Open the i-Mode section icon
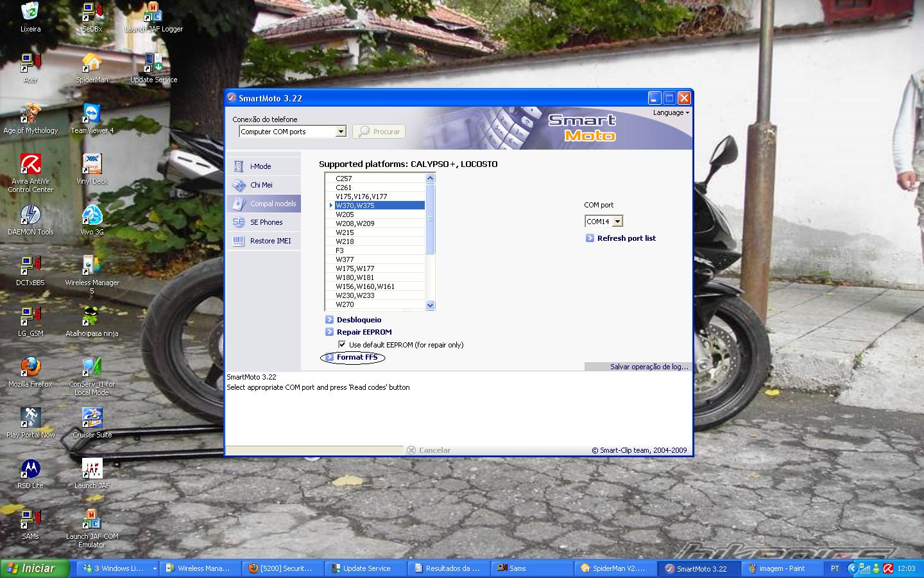 point(239,166)
